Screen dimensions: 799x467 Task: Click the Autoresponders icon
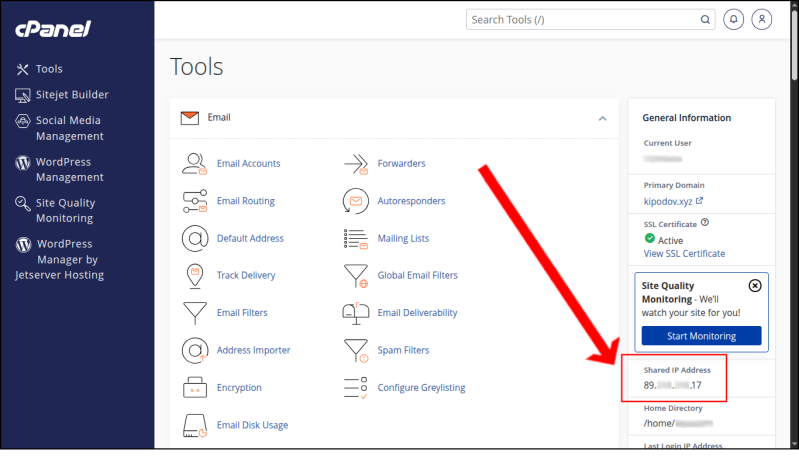356,201
